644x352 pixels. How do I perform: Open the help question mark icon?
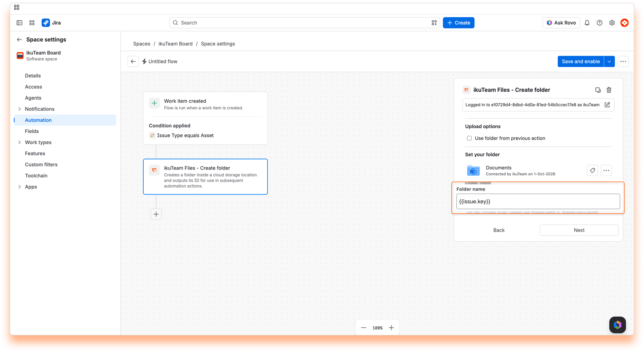pyautogui.click(x=600, y=23)
